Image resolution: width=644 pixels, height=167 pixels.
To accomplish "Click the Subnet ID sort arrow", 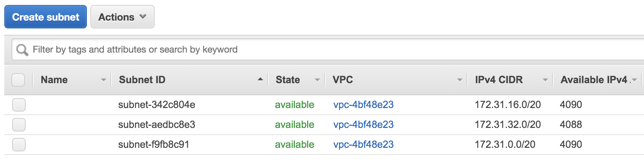I will [260, 79].
